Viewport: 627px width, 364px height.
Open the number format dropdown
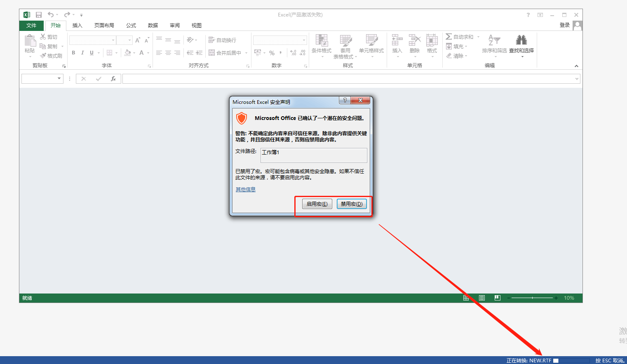(304, 40)
